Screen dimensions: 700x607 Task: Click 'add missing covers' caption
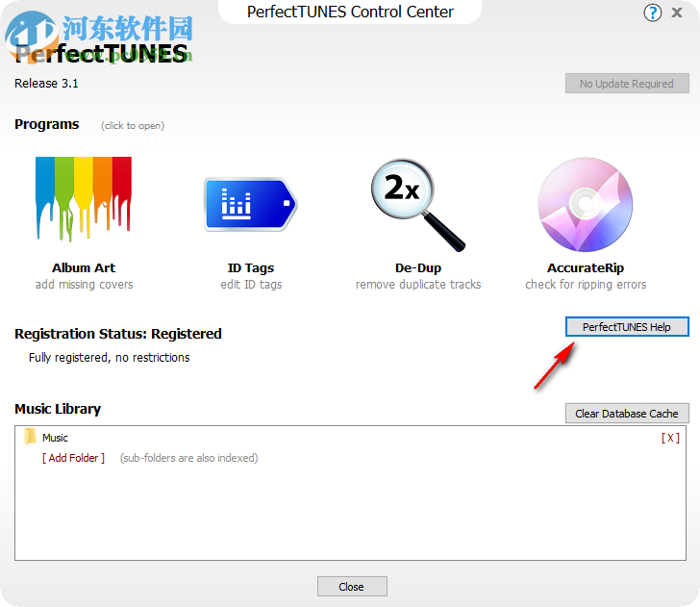click(x=84, y=285)
